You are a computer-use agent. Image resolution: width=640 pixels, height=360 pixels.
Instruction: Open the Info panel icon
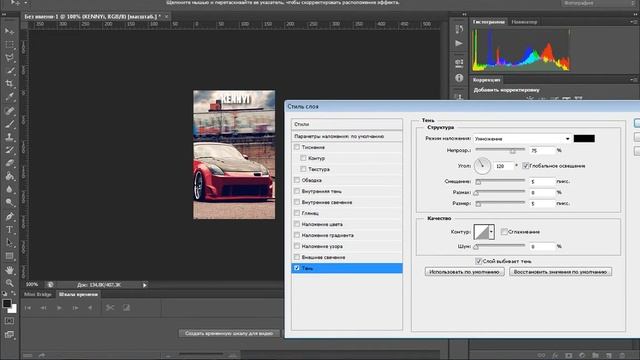tap(459, 78)
